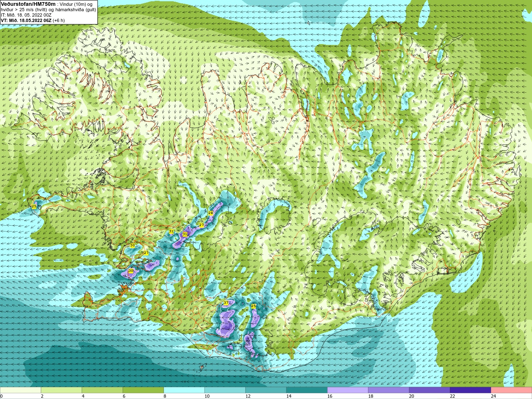Select the gust marker 25 beside marker 37
The width and height of the screenshot is (532, 399).
(254, 306)
